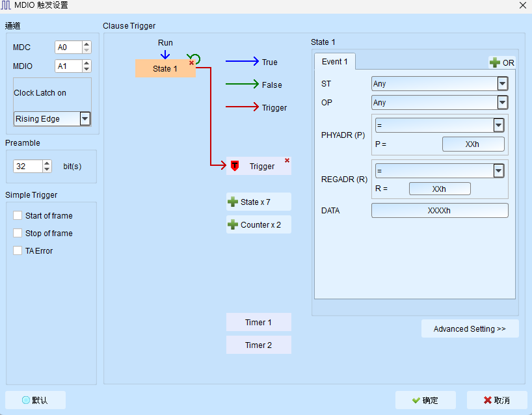Tick the Stop of frame checkbox

click(x=18, y=233)
